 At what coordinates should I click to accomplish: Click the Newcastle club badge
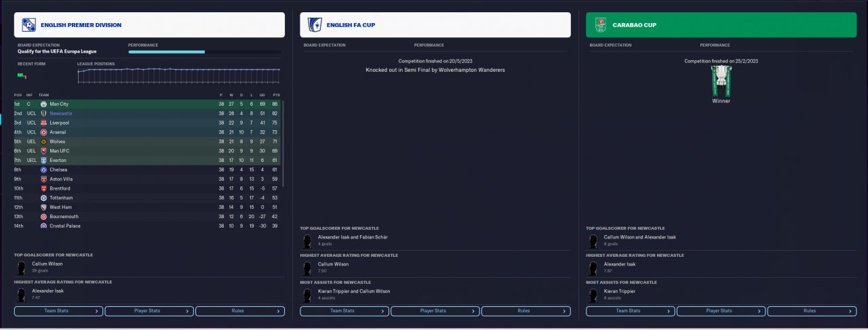[43, 114]
